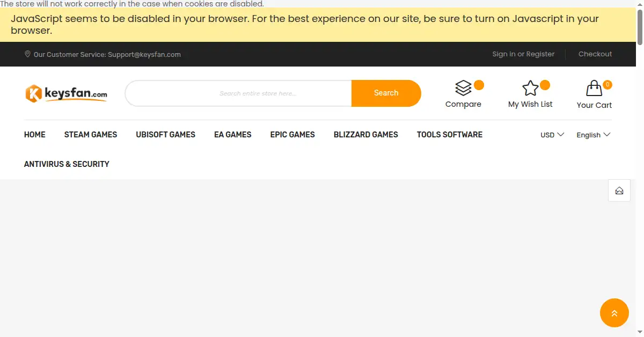
Task: Open the STEAM GAMES category
Action: point(91,135)
